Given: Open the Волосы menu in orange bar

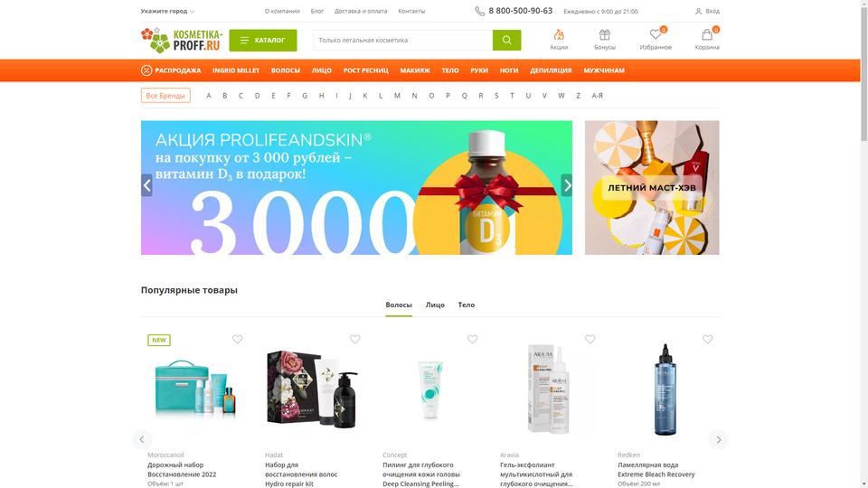Looking at the screenshot, I should tap(286, 70).
